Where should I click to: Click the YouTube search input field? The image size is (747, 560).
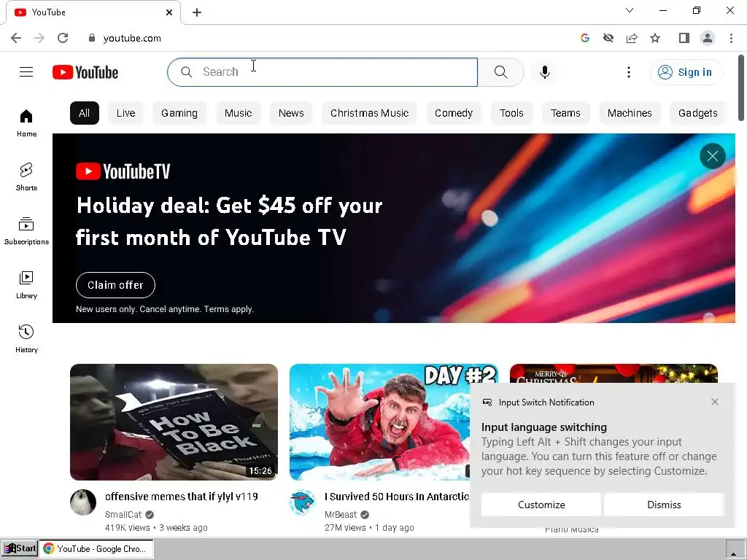[322, 72]
